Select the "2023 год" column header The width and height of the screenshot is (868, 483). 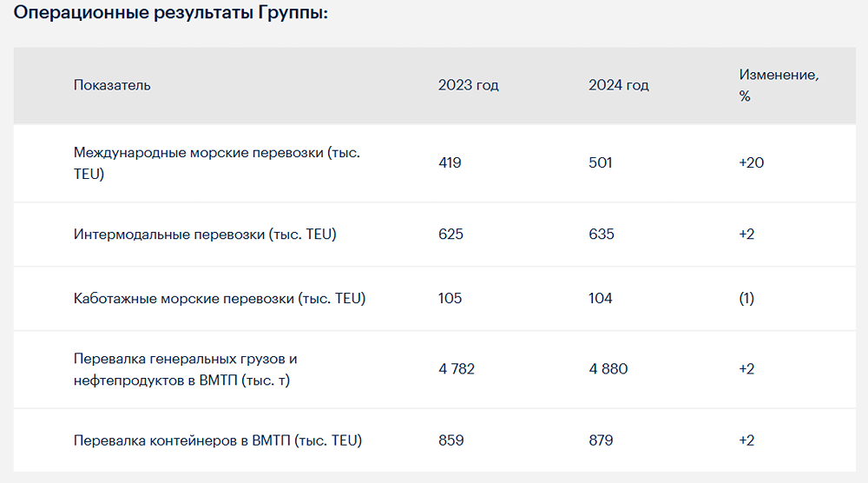tap(469, 85)
